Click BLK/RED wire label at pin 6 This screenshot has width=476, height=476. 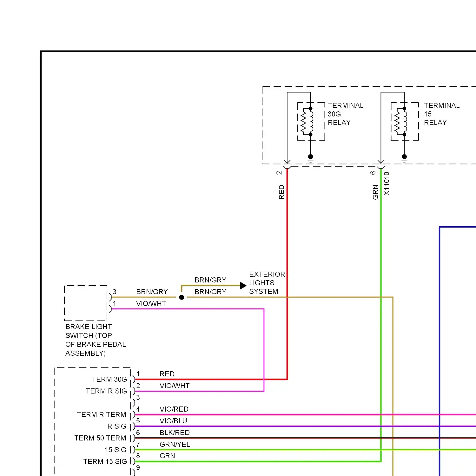(x=175, y=433)
